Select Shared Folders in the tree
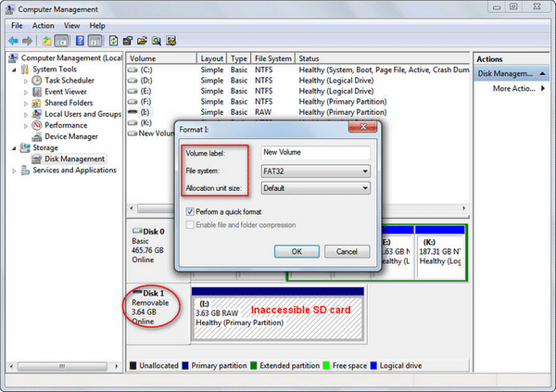Viewport: 556px width, 392px height. pos(69,103)
